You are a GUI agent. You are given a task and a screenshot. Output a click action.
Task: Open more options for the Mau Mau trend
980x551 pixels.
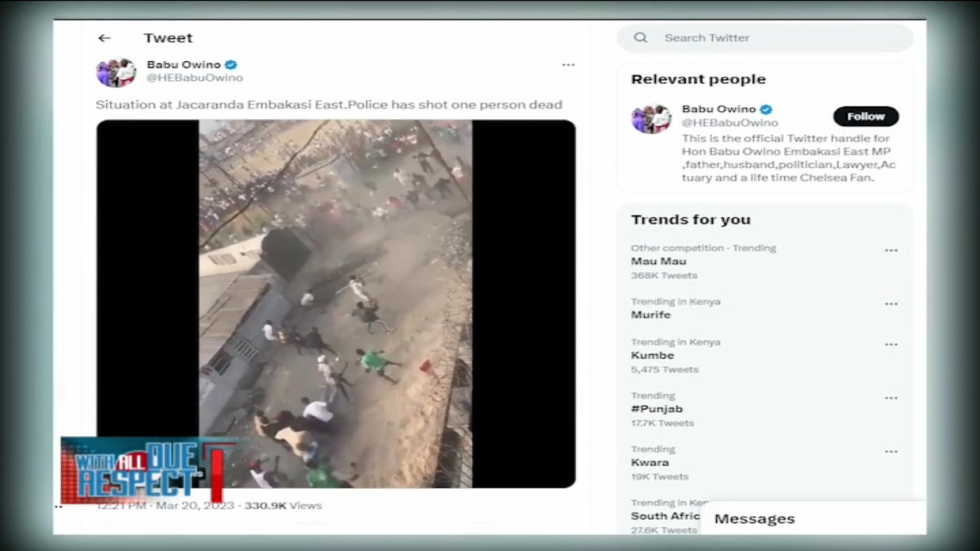[x=891, y=251]
